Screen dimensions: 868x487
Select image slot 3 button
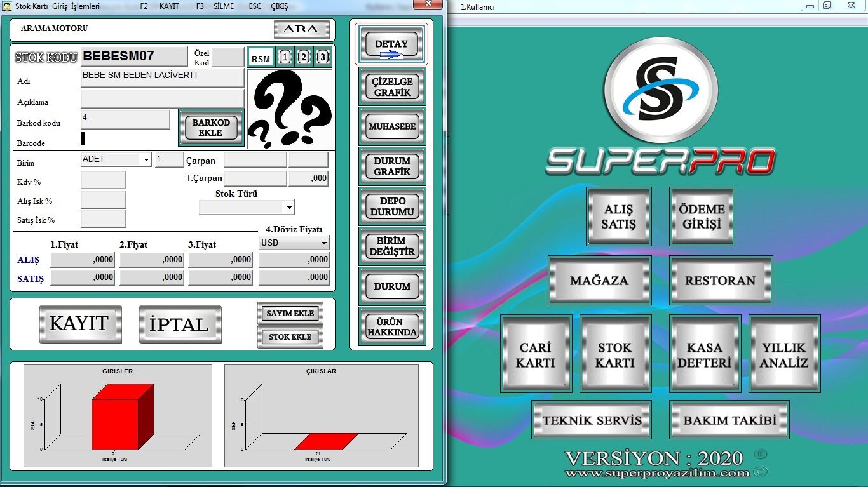point(323,58)
